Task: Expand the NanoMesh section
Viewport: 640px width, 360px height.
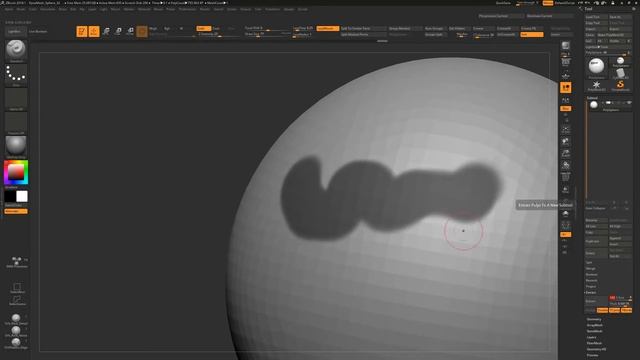Action: 594,331
